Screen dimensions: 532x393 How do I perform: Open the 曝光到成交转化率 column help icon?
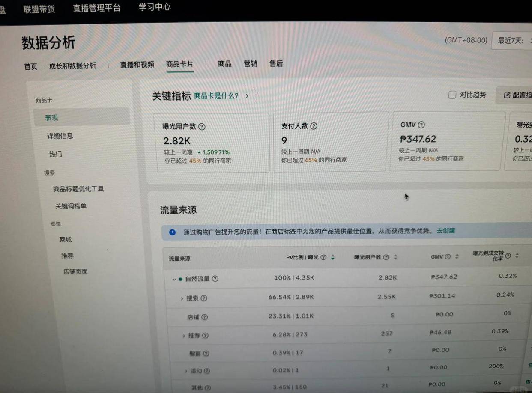508,256
